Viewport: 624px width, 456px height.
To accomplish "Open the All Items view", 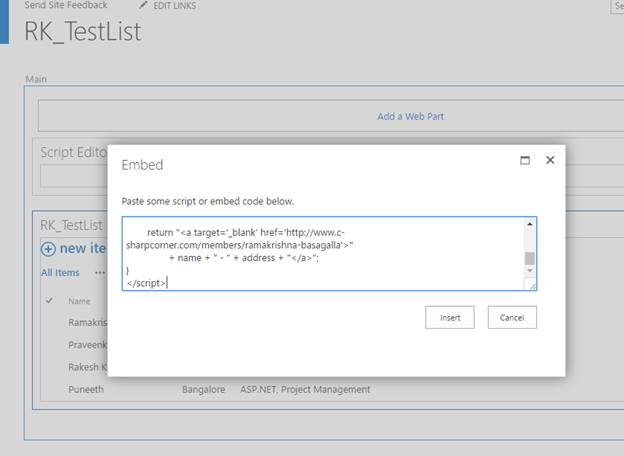I will (60, 273).
